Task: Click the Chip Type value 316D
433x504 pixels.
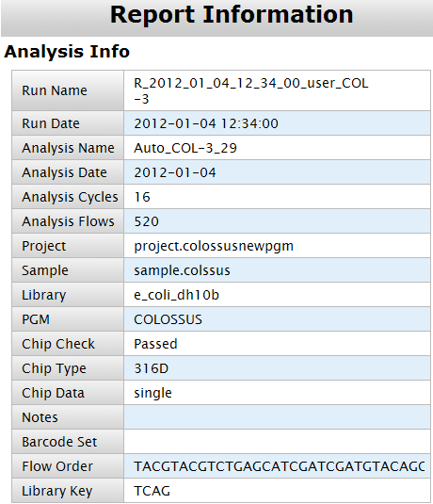Action: 151,368
